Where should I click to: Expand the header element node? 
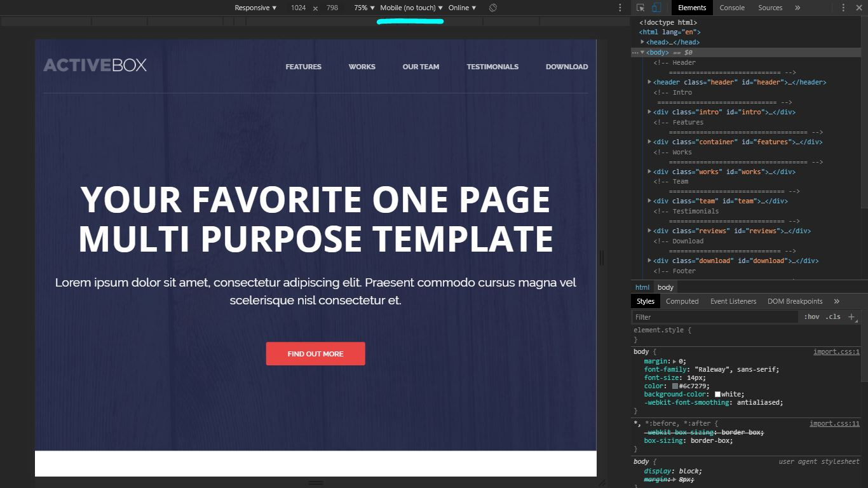[649, 82]
